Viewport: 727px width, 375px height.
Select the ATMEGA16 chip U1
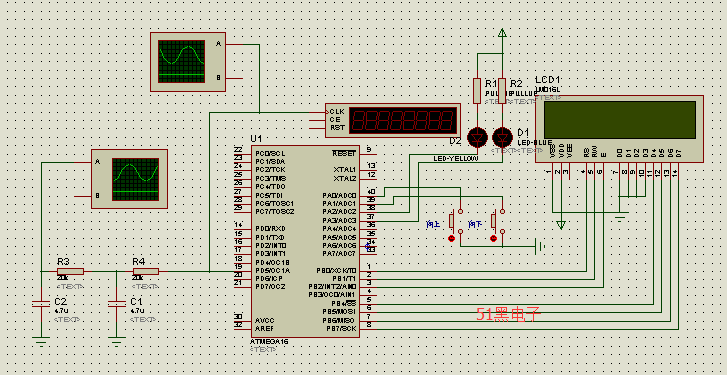pyautogui.click(x=305, y=242)
